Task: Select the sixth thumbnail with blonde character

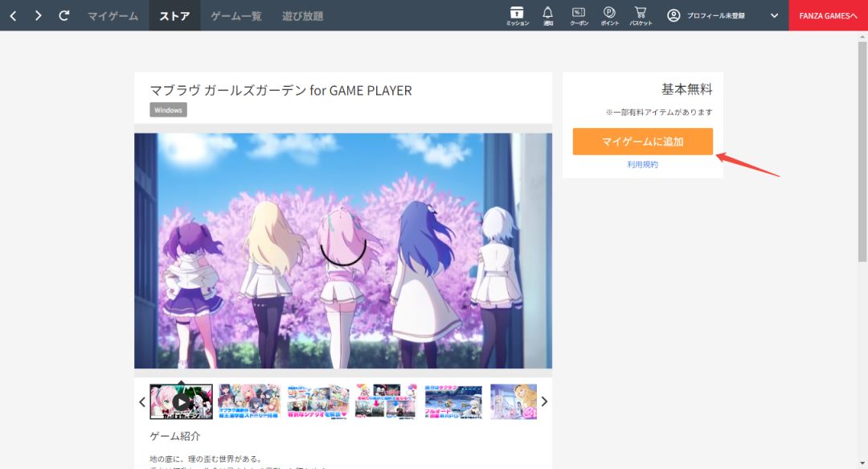Action: tap(514, 401)
